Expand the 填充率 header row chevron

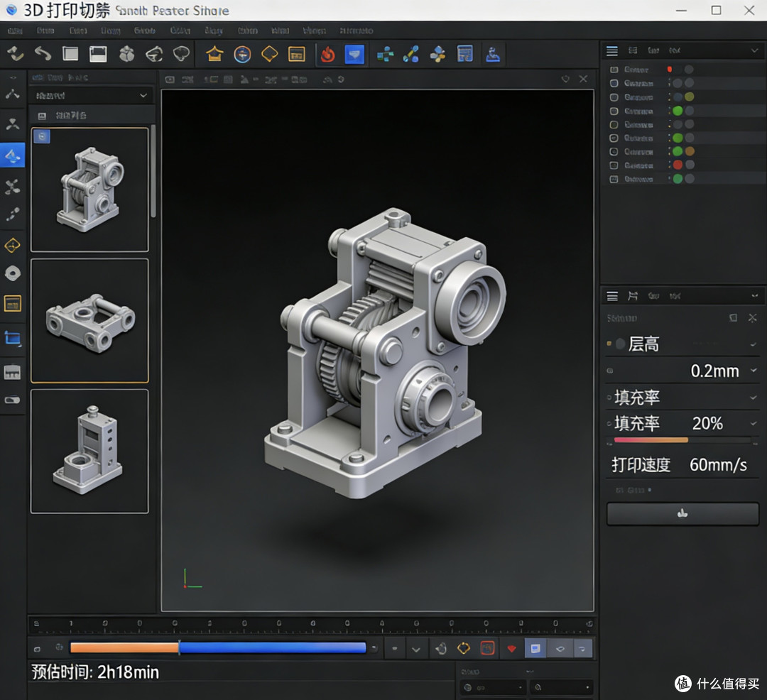coord(754,398)
